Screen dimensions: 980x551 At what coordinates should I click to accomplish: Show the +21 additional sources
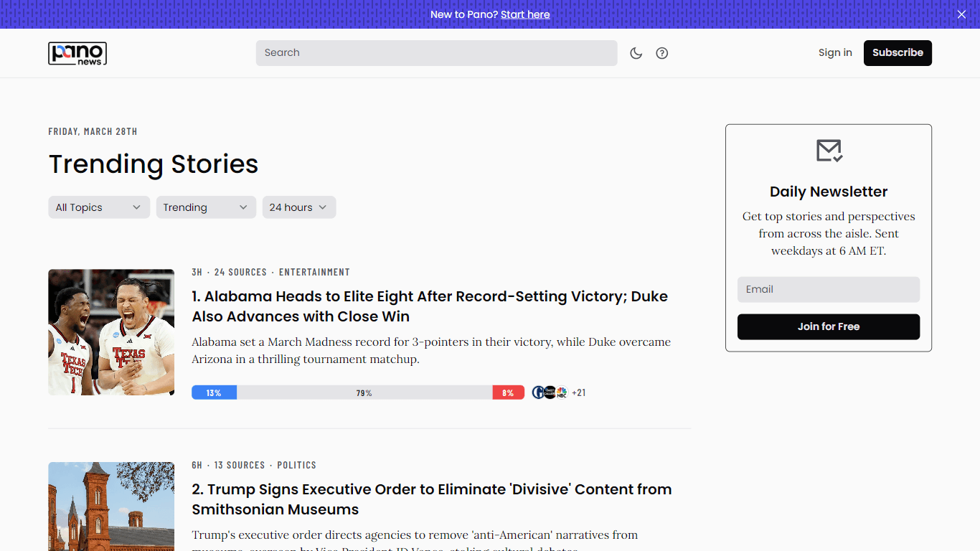pyautogui.click(x=579, y=392)
